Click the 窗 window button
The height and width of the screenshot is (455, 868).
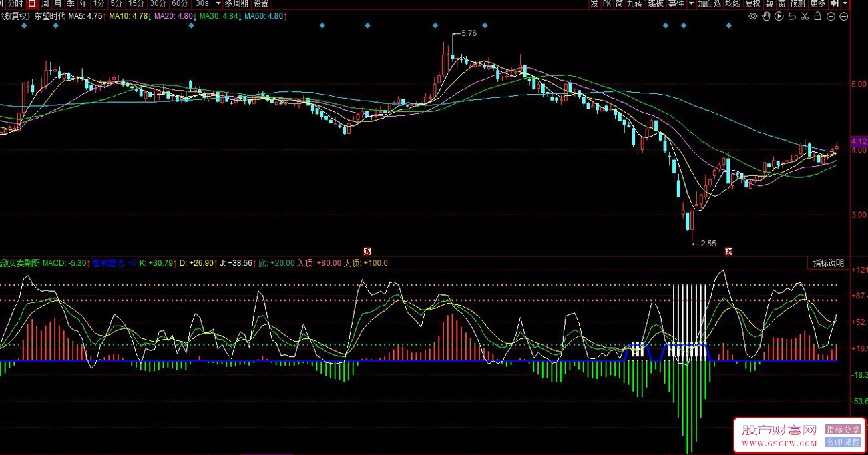tap(781, 3)
